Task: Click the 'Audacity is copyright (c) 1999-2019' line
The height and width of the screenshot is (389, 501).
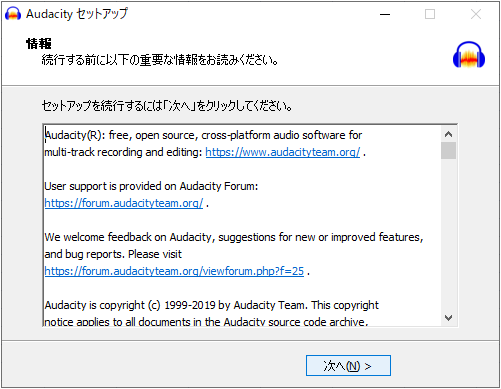Action: [x=212, y=305]
